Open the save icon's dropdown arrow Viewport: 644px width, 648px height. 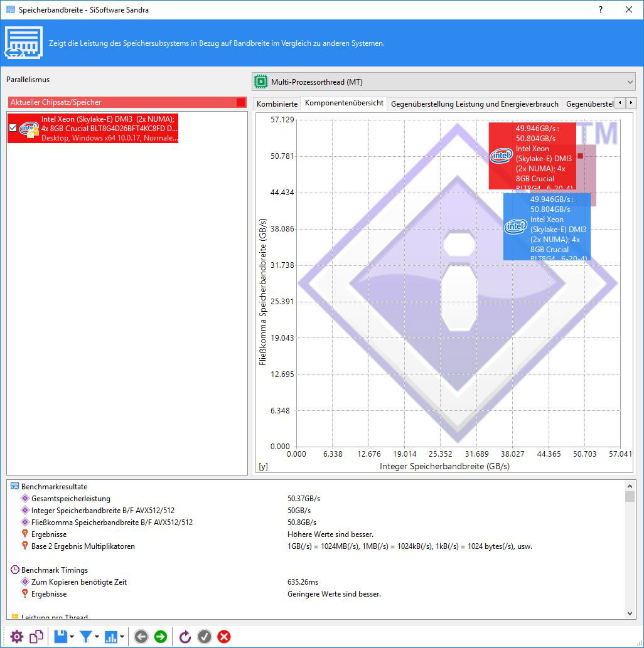click(x=72, y=637)
